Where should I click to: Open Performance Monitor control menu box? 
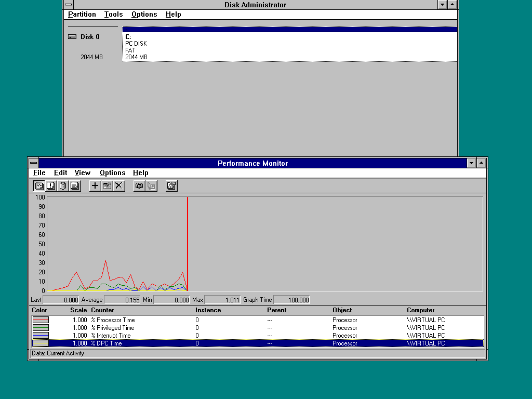[34, 163]
